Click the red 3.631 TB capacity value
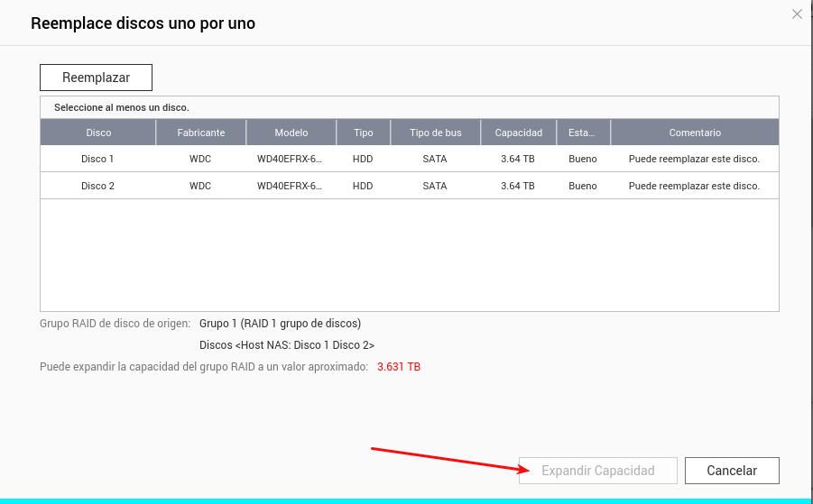The width and height of the screenshot is (813, 504). (399, 367)
